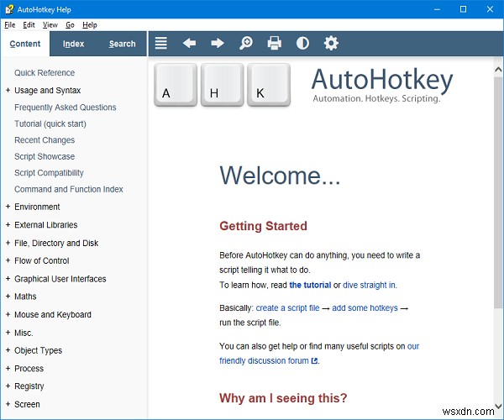Expand the Process plus sign

tap(8, 368)
